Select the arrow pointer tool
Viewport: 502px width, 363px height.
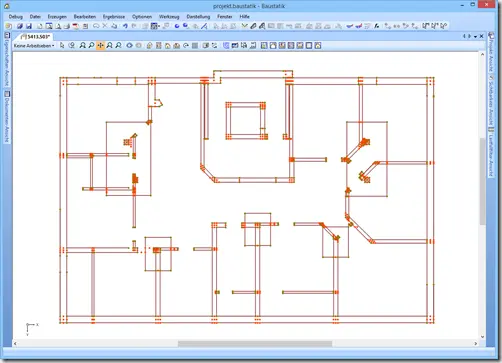pos(62,45)
